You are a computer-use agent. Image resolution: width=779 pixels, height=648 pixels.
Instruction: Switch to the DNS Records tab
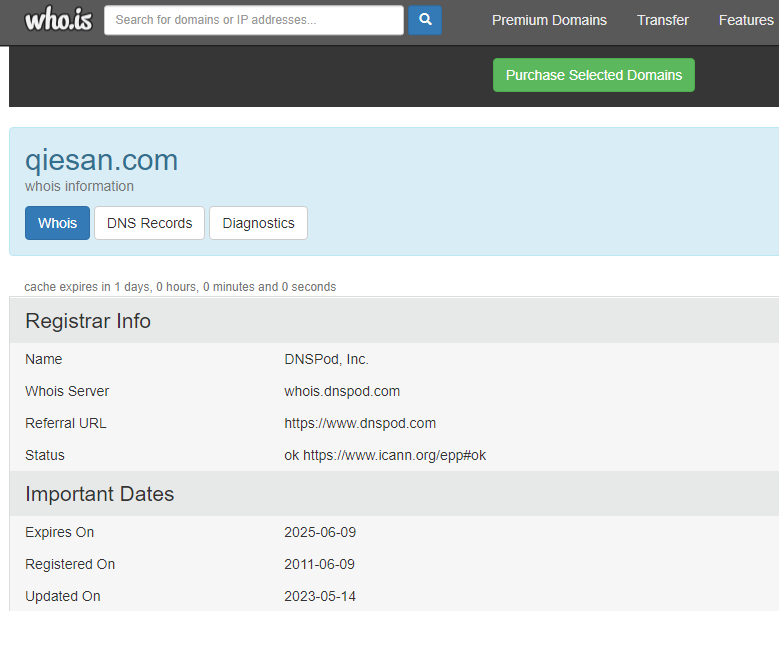coord(149,223)
